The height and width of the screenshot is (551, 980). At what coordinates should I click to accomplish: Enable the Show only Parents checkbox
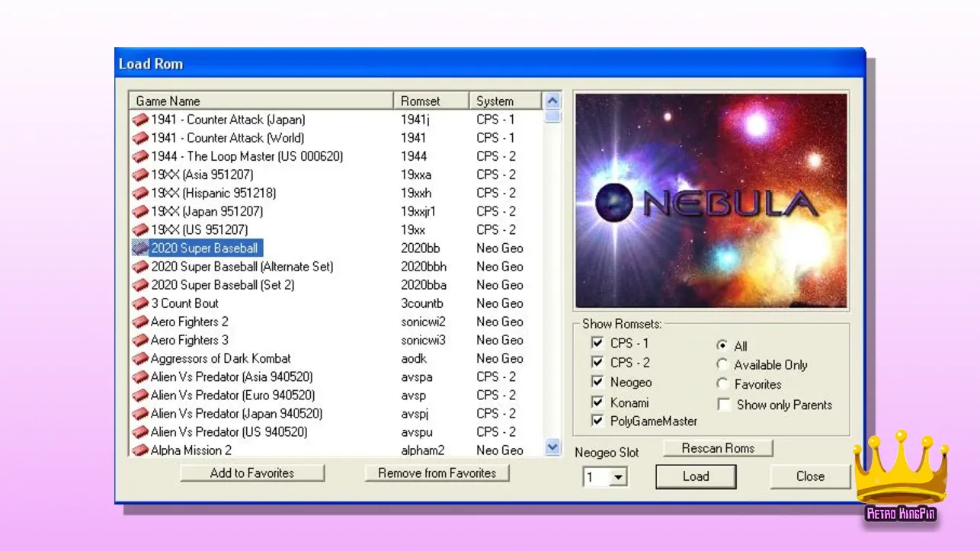click(x=724, y=405)
